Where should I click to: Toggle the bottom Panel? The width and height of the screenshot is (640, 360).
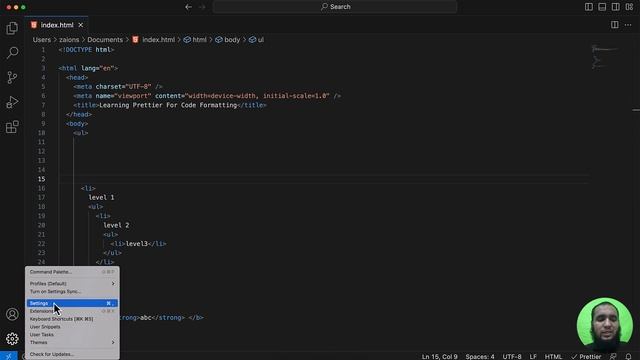(x=602, y=7)
